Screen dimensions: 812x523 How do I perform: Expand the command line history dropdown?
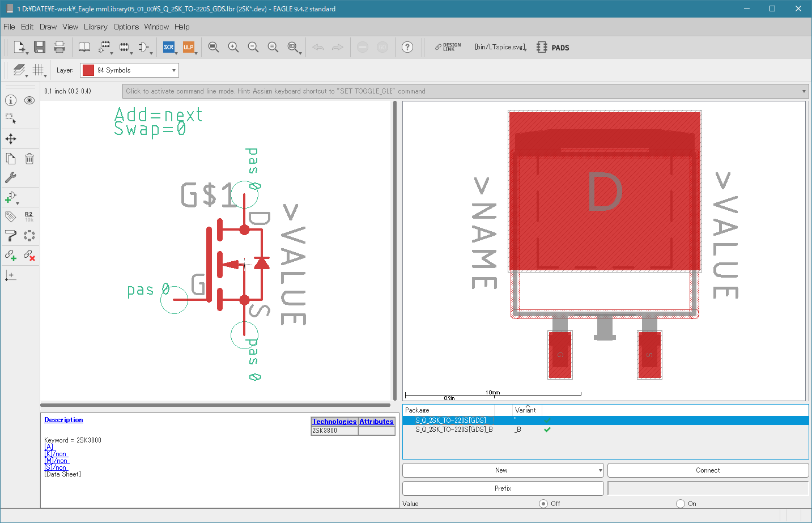(804, 91)
